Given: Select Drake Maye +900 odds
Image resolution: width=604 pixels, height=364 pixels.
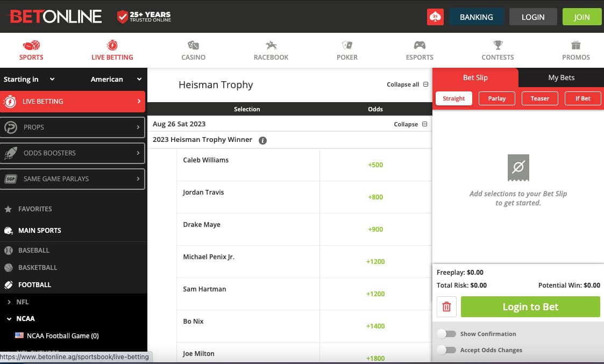Looking at the screenshot, I should (375, 230).
